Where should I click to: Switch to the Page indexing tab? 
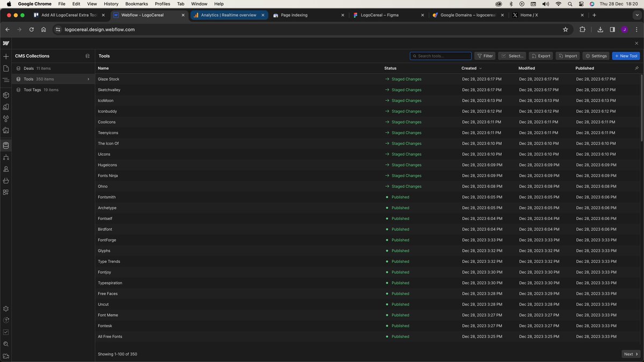pyautogui.click(x=308, y=15)
